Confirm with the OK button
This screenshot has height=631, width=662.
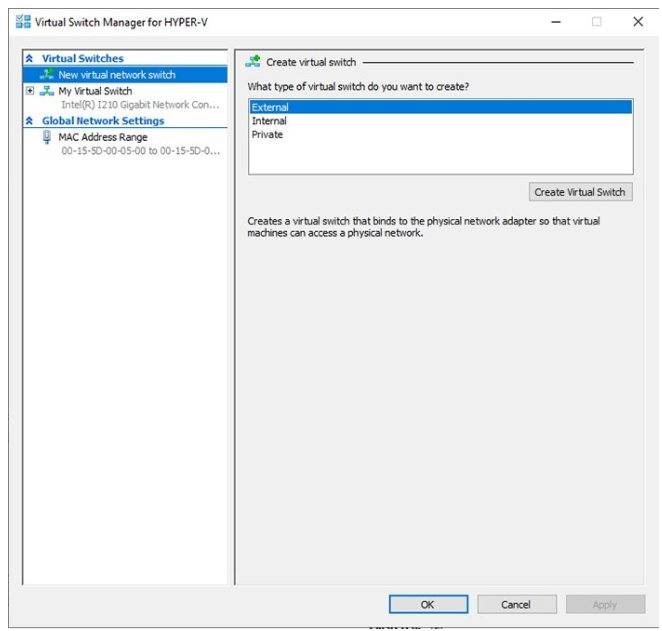pyautogui.click(x=428, y=604)
